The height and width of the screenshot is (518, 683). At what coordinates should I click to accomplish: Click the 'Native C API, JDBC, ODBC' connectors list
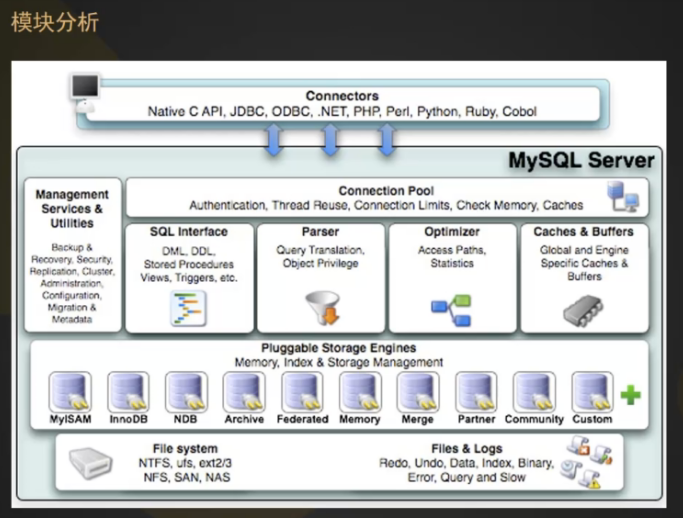coord(342,112)
